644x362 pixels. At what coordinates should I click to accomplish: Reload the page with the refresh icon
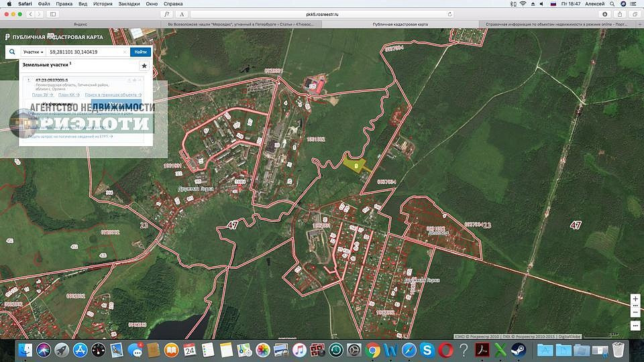coord(449,14)
